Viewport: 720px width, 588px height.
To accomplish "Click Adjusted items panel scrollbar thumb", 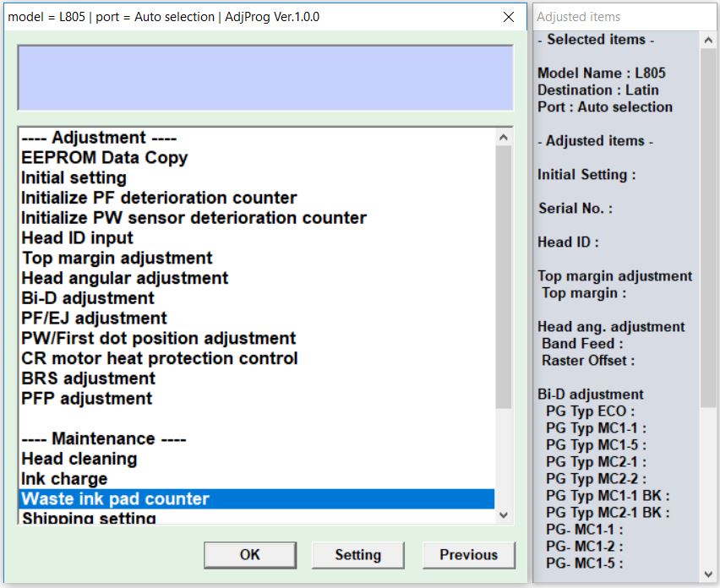I will [x=708, y=227].
